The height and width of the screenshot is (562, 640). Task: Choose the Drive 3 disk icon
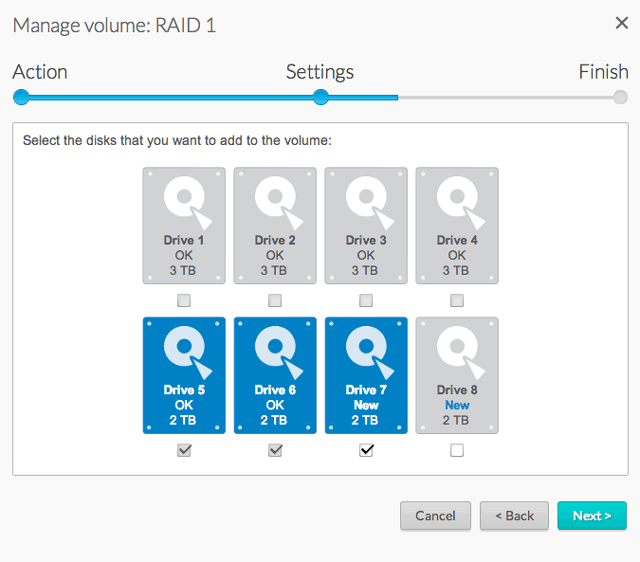click(x=366, y=225)
